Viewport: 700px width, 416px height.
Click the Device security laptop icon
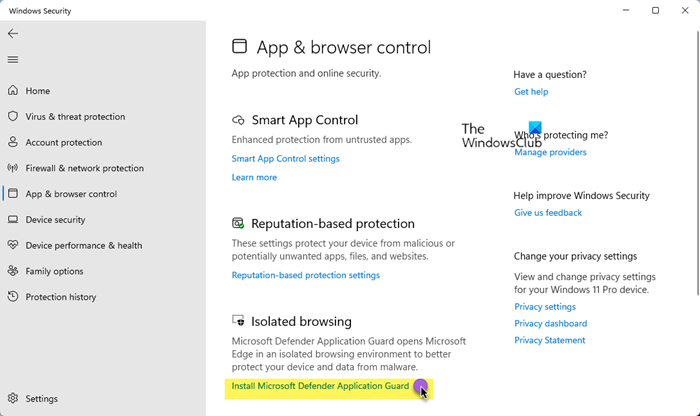click(x=13, y=220)
